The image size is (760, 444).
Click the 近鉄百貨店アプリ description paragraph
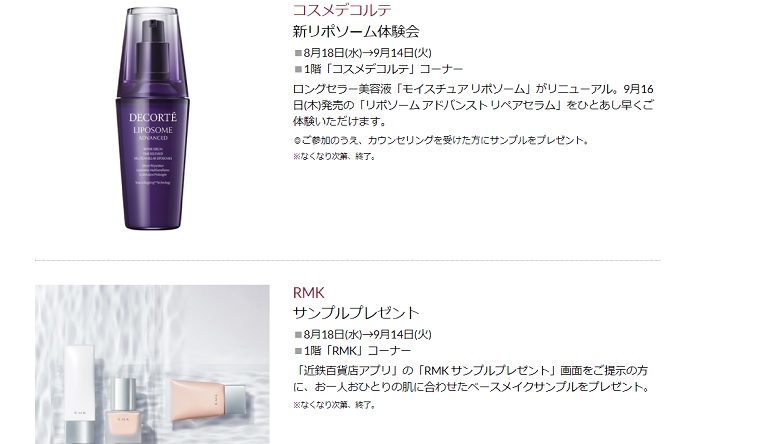471,379
